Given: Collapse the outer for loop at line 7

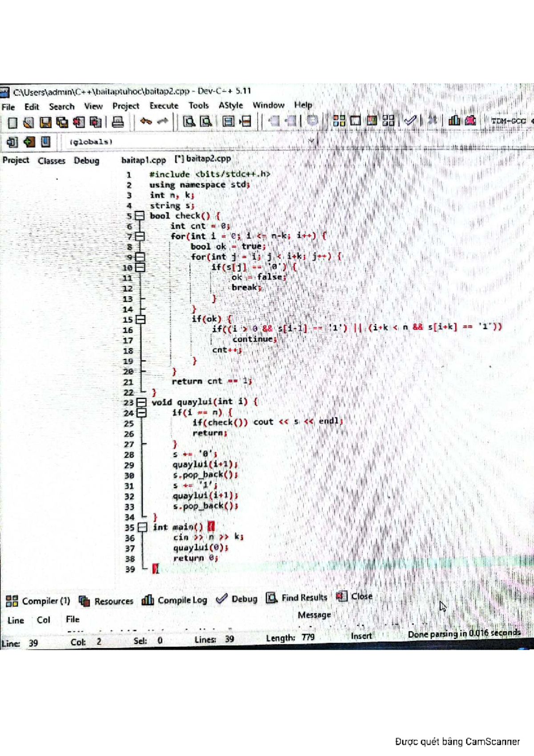Looking at the screenshot, I should (x=140, y=236).
